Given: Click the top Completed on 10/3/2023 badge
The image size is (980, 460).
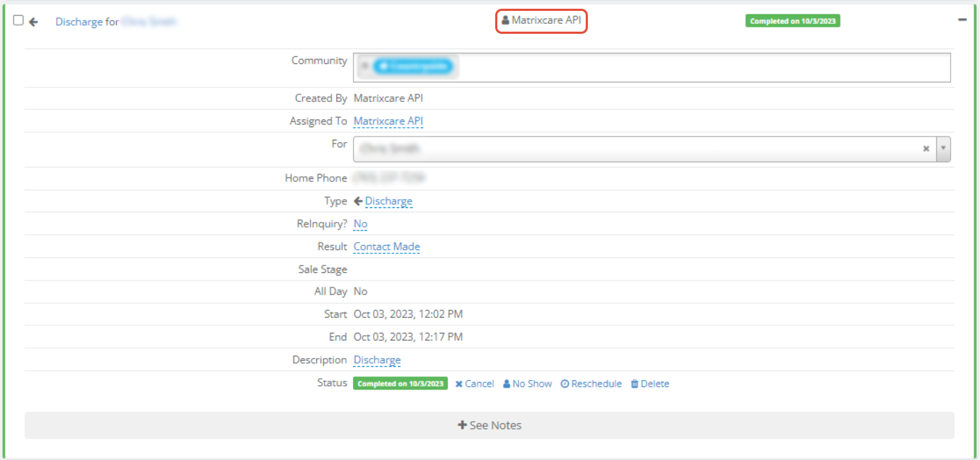Looking at the screenshot, I should coord(792,21).
